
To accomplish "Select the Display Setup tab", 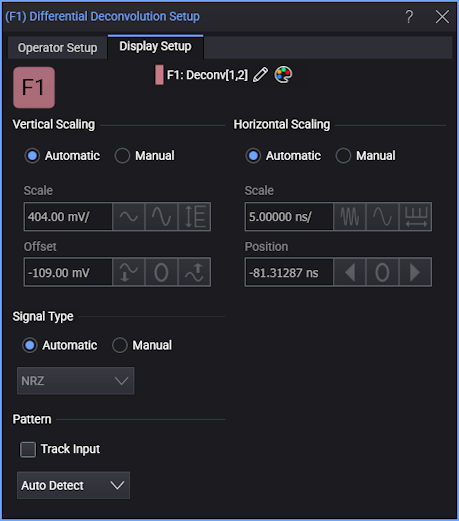I will pos(155,47).
